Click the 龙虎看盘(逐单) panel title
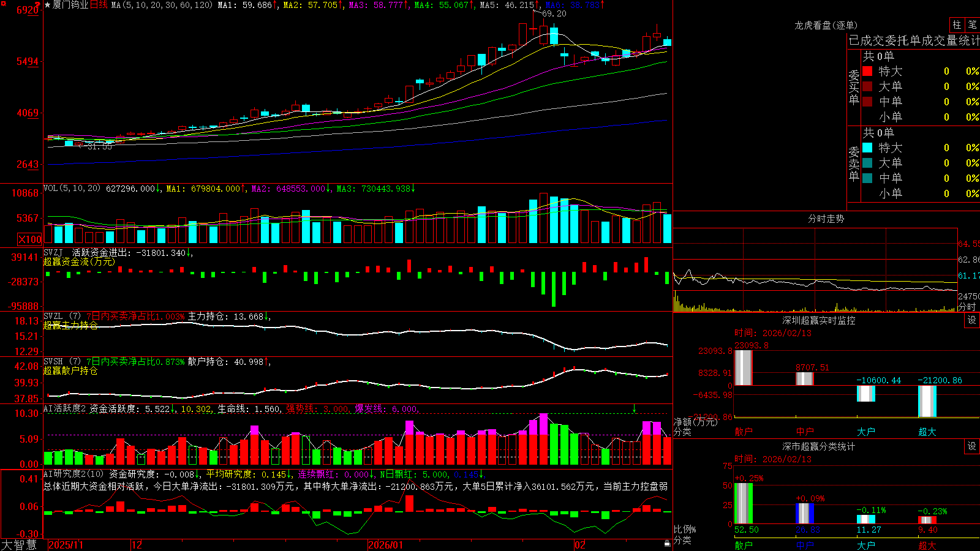Screen dimensions: 980x551 tap(826, 25)
